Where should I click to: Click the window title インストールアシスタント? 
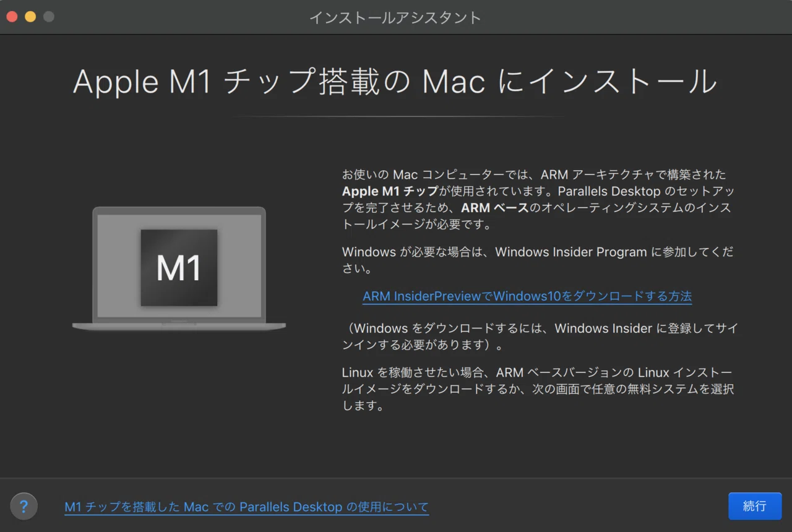[x=395, y=17]
